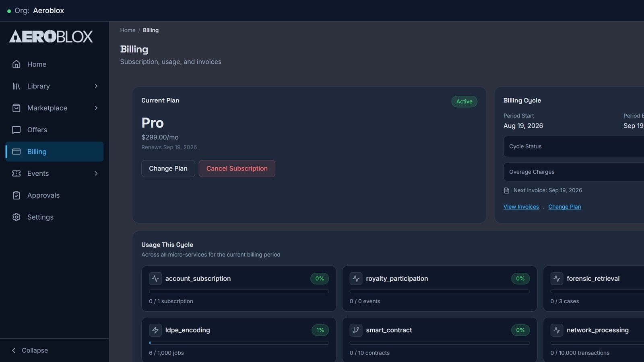The height and width of the screenshot is (362, 644).
Task: Click the Approvals clipboard icon
Action: (x=16, y=195)
